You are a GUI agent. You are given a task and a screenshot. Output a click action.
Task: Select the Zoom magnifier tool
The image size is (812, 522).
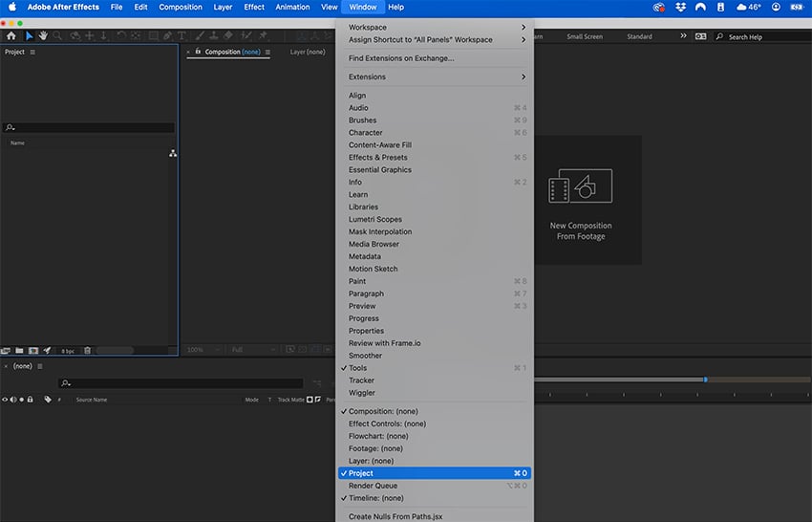[x=57, y=35]
